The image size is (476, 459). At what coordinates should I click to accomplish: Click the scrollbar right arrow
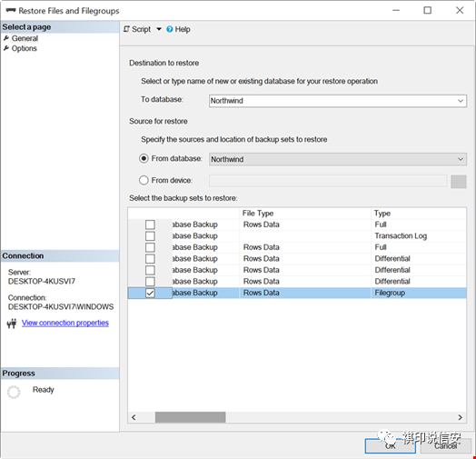point(460,417)
